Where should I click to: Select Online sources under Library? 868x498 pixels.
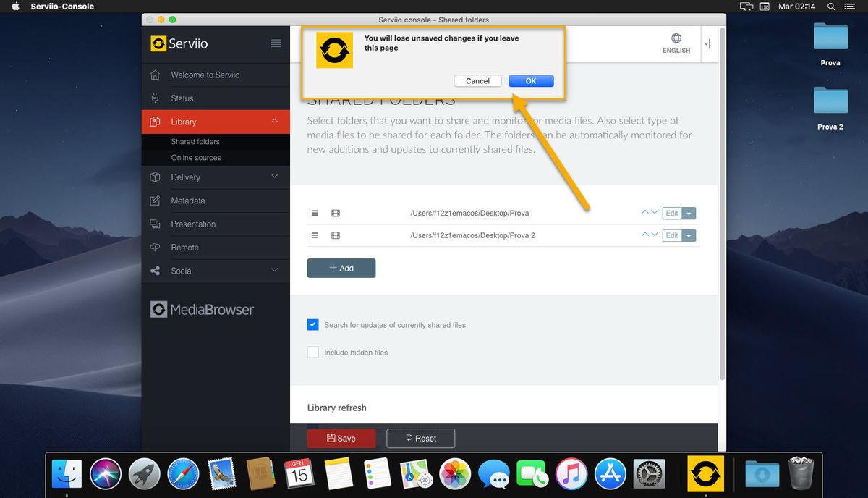tap(196, 157)
